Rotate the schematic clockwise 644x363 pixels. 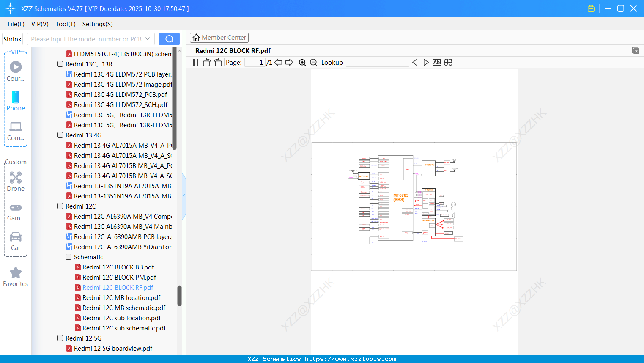[217, 62]
